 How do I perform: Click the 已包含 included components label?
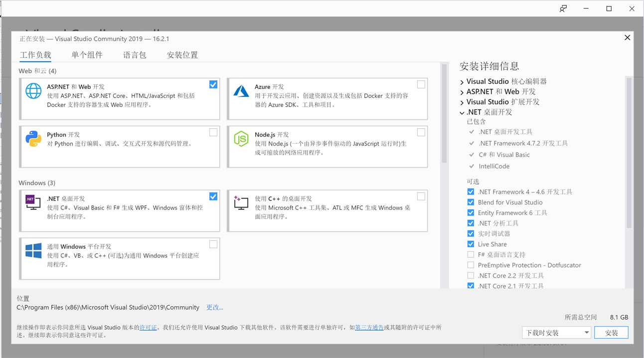(476, 122)
